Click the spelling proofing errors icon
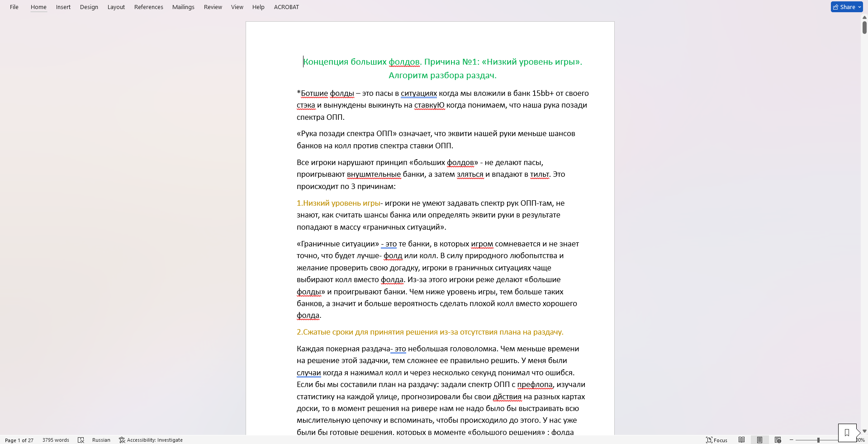The height and width of the screenshot is (444, 868). pyautogui.click(x=81, y=440)
